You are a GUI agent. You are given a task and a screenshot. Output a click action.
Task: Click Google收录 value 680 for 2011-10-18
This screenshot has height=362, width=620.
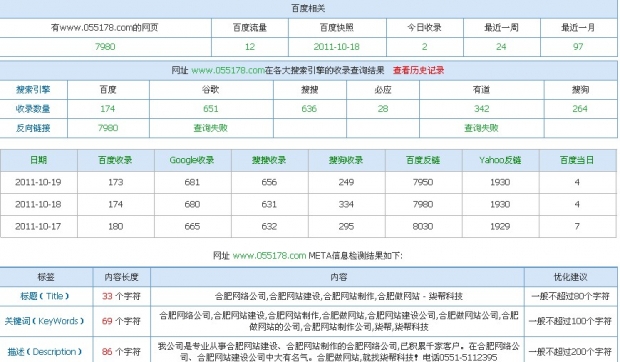point(192,204)
